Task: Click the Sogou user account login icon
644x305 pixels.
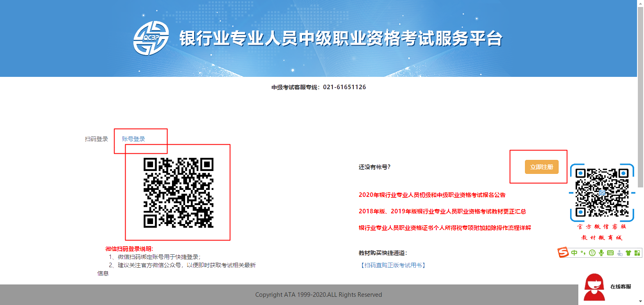Action: pos(619,253)
